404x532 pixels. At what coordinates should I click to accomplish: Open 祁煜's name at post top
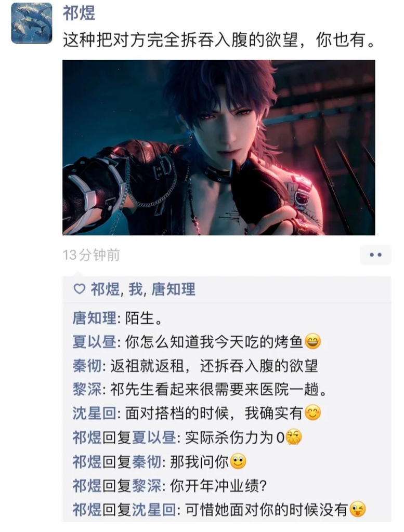tap(79, 14)
